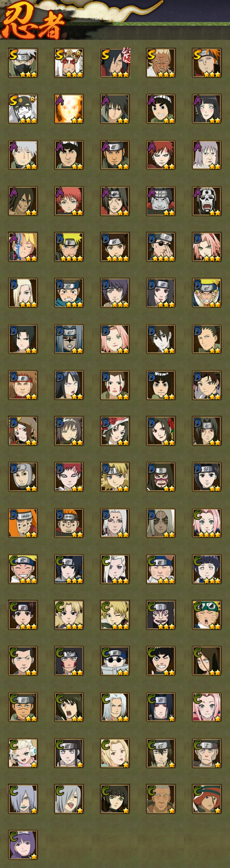Select A-rank blue shark-faced Kisame

(x=161, y=201)
